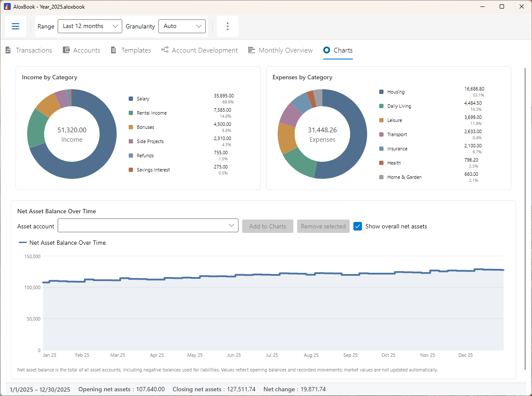Screen dimensions: 532x396
Task: Click the Account Development tree icon
Action: point(165,50)
